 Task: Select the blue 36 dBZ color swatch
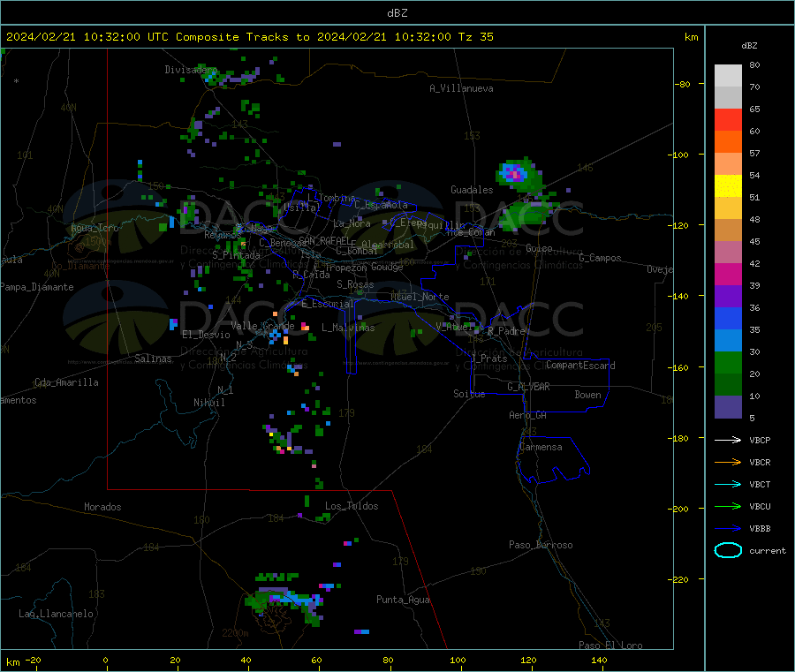[x=728, y=318]
